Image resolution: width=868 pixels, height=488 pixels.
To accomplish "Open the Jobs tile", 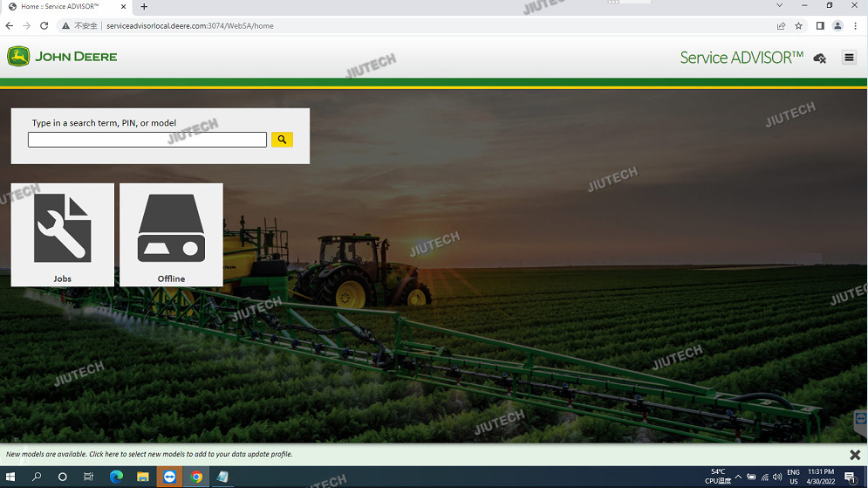I will tap(63, 235).
